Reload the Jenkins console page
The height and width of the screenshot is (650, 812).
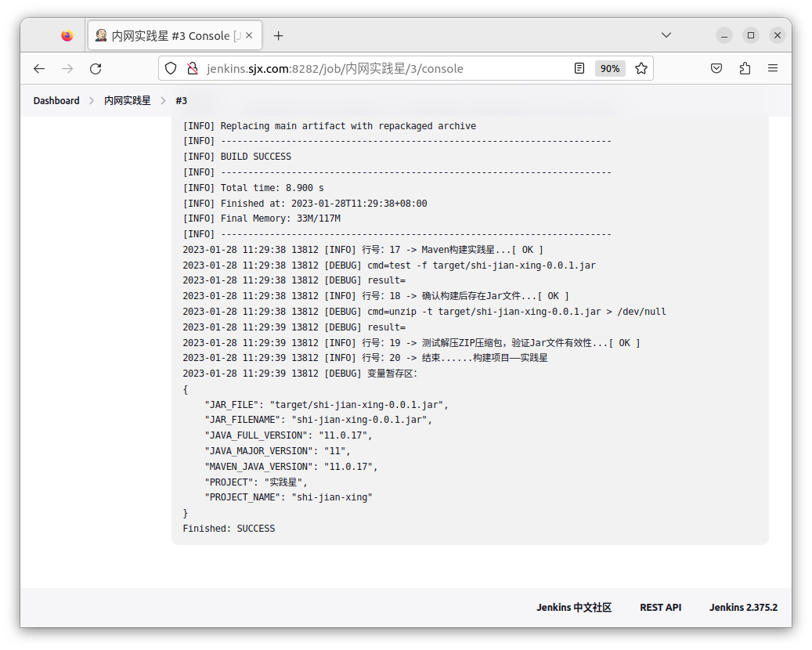click(x=96, y=68)
